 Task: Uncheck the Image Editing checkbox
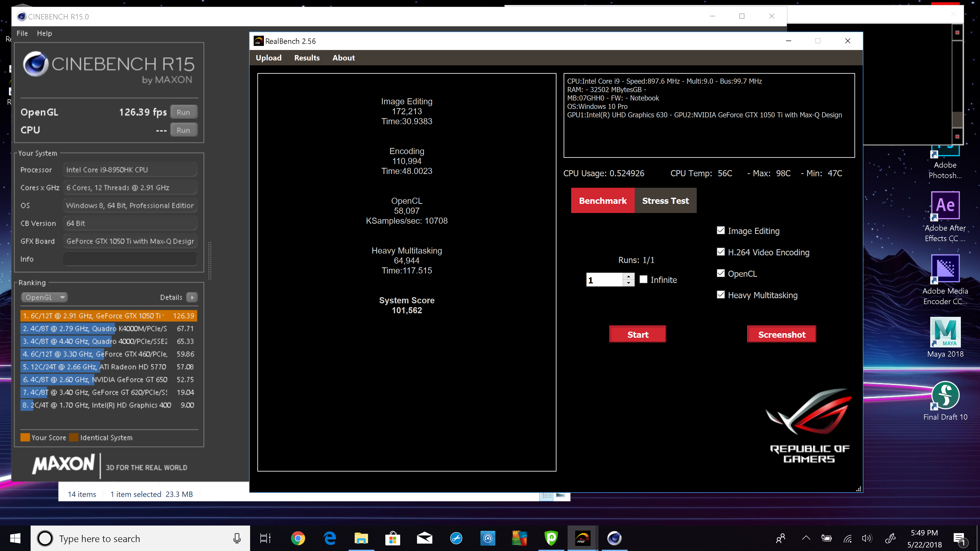click(x=720, y=230)
